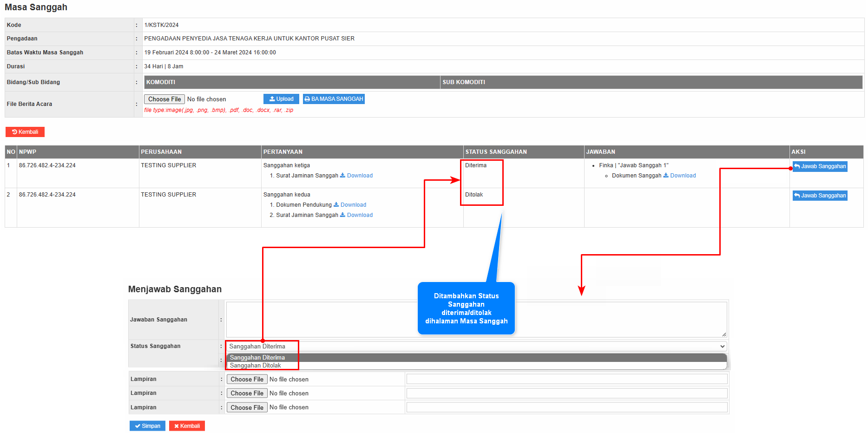Download Dokumen Pendukung for Sanggahan kedua
Screen dimensions: 868x433
350,205
